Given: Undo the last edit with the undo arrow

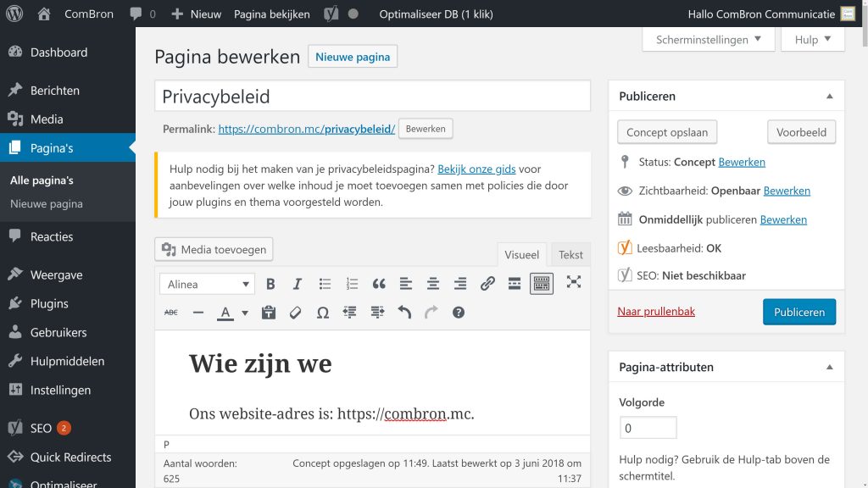Looking at the screenshot, I should tap(404, 312).
